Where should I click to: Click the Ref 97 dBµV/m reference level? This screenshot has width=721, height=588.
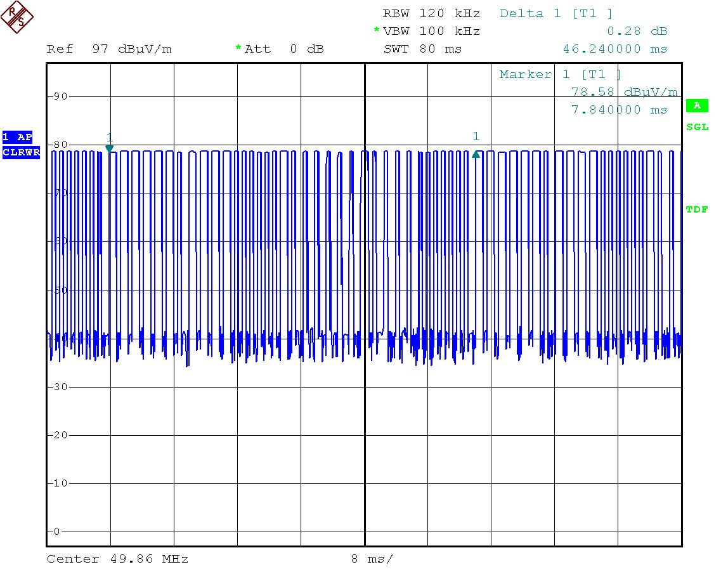point(109,49)
